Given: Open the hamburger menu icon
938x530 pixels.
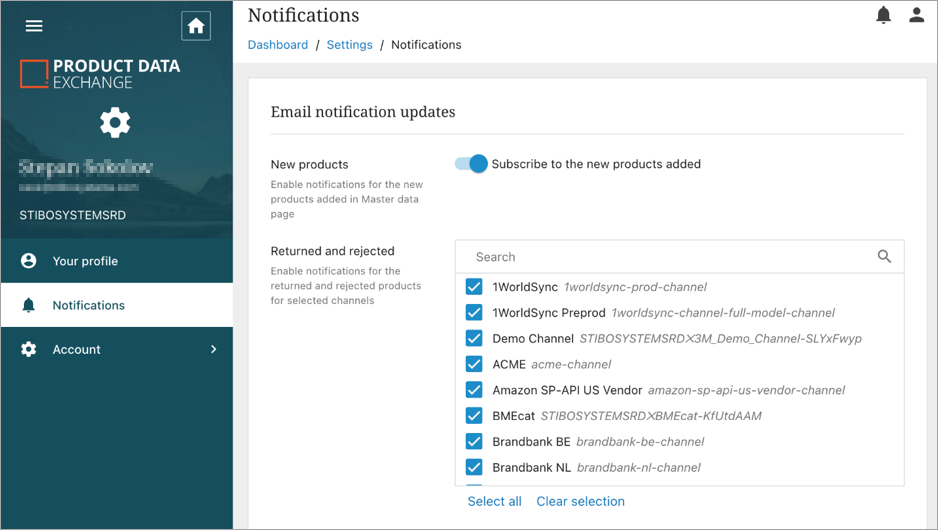Looking at the screenshot, I should pos(34,26).
